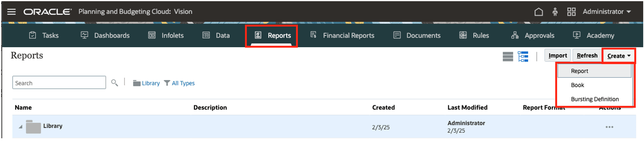Viewport: 644px width, 145px height.
Task: Switch to the Approvals tab
Action: coord(533,35)
